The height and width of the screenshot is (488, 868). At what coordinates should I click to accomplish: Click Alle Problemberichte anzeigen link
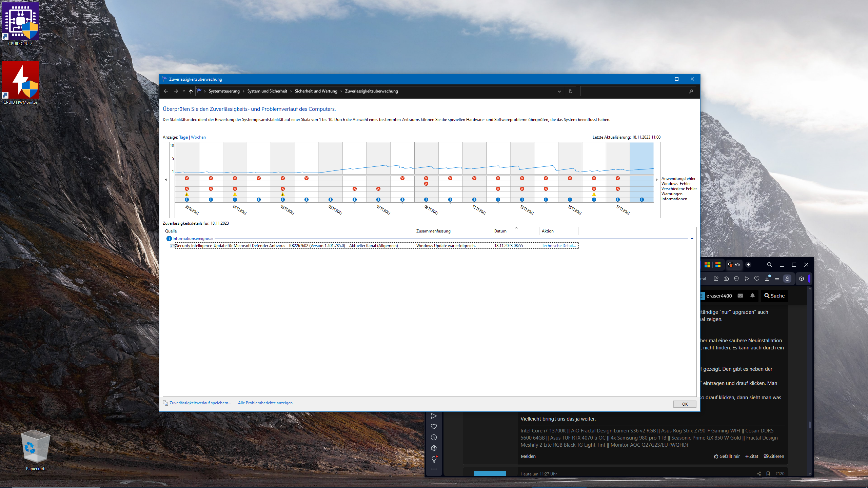click(x=265, y=403)
